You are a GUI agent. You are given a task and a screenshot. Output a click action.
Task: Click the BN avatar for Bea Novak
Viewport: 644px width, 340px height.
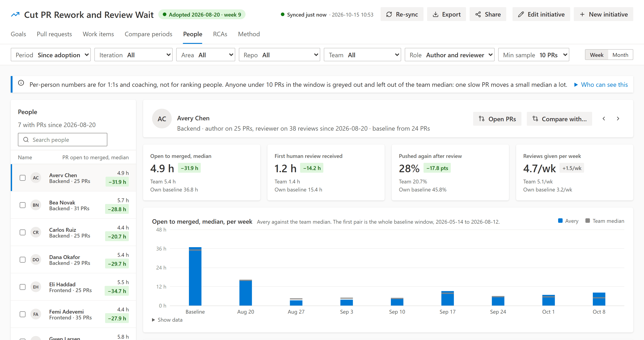(36, 205)
